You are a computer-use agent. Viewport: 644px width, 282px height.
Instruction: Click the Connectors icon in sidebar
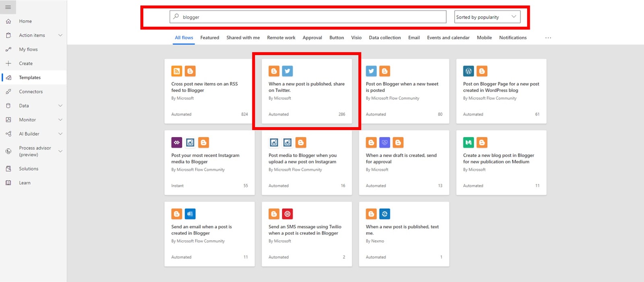8,92
